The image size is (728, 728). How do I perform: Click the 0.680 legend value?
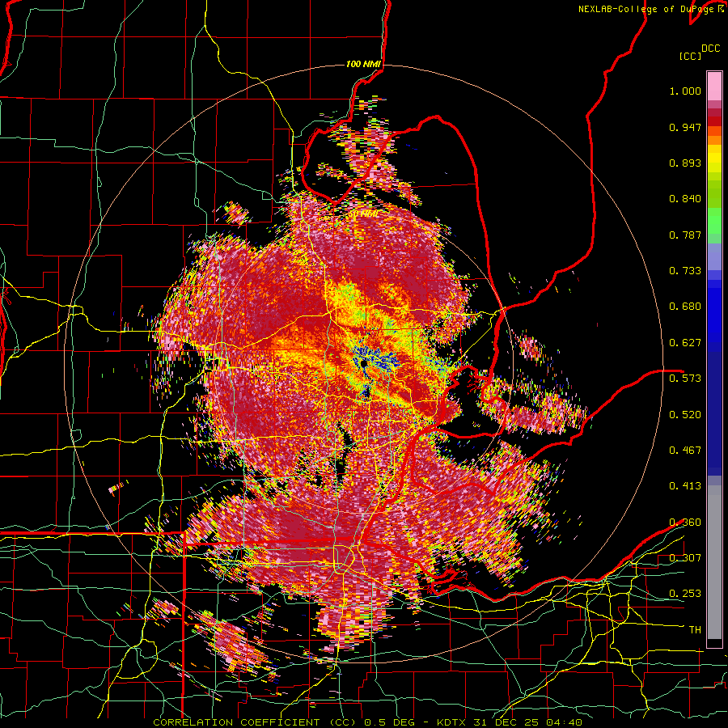point(685,307)
